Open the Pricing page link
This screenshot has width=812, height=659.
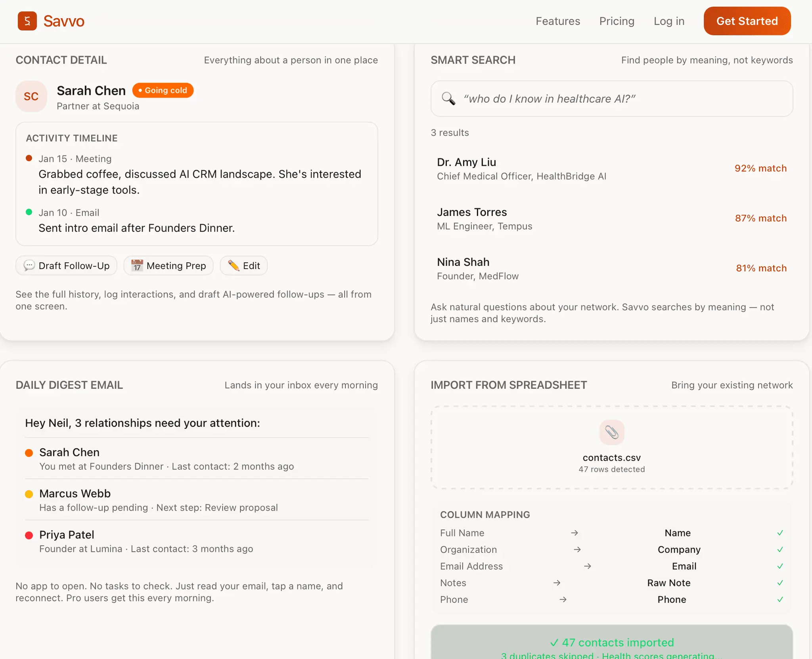pyautogui.click(x=617, y=21)
